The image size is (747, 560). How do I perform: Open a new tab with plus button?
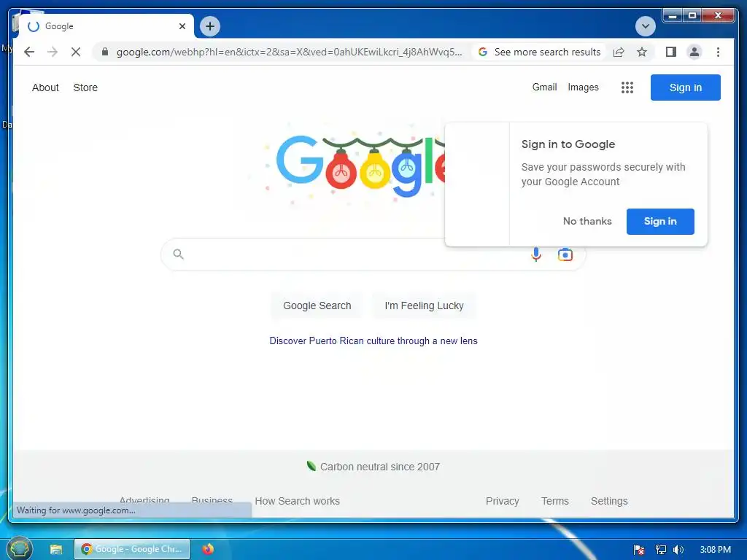coord(210,26)
